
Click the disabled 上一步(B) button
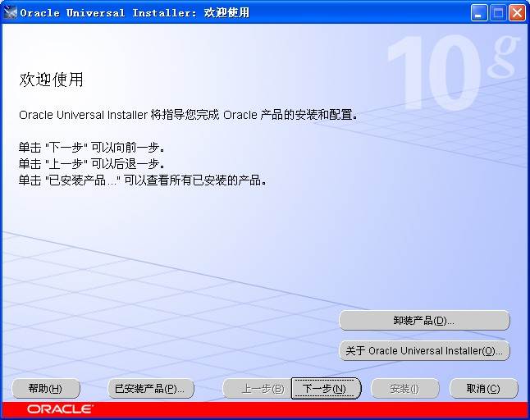(258, 389)
